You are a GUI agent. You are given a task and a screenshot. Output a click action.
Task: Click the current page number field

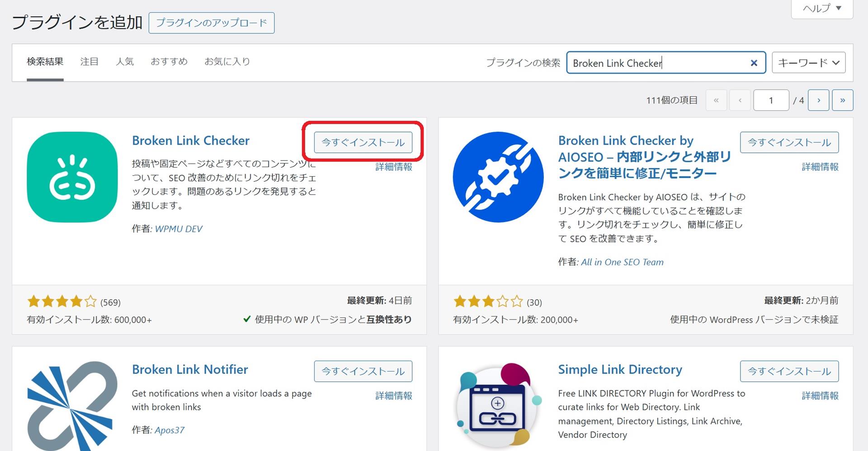point(771,100)
